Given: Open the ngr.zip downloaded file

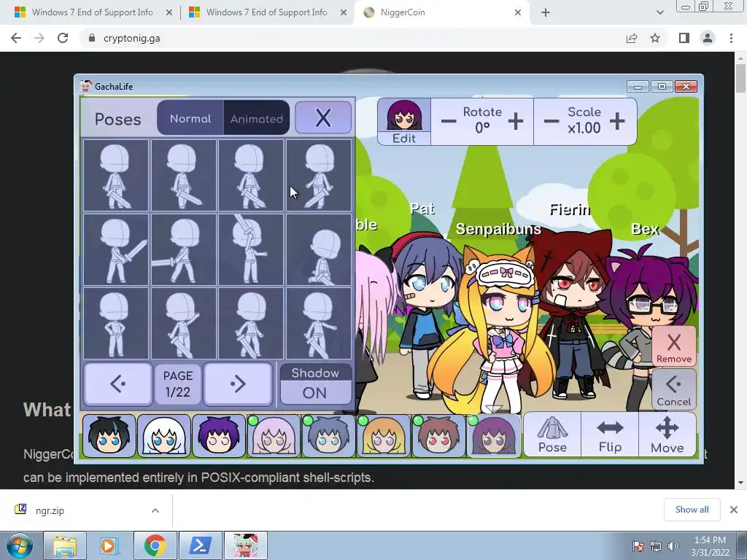Looking at the screenshot, I should pyautogui.click(x=50, y=510).
